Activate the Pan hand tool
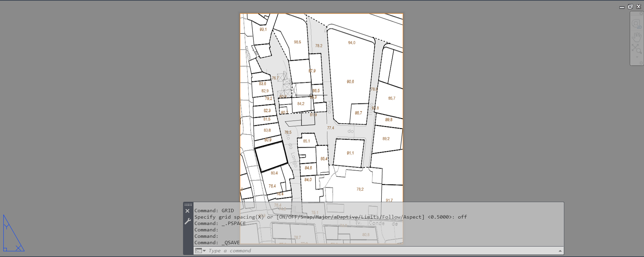 tap(637, 36)
